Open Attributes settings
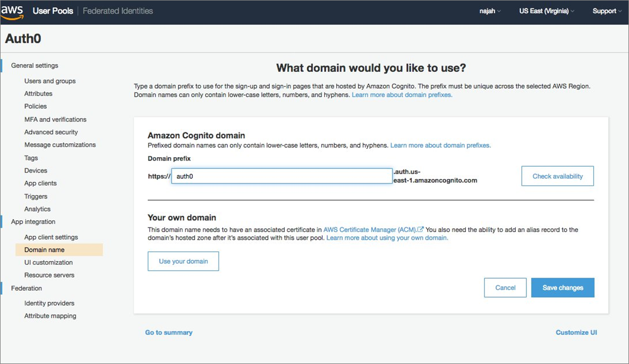Viewport: 629px width, 364px height. click(x=38, y=94)
